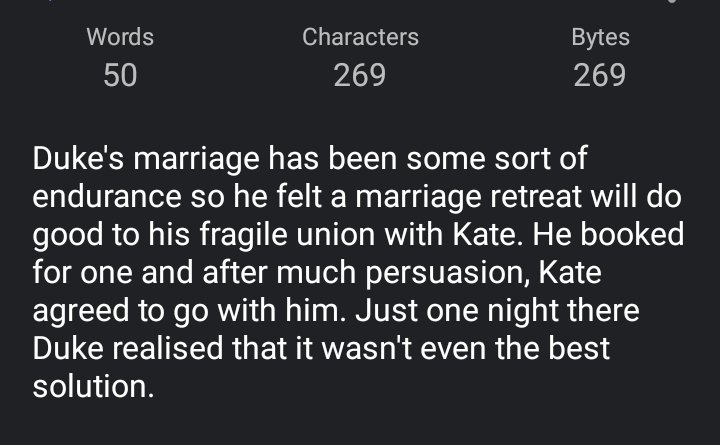Click the Bytes label
Screen dimensions: 720x445
click(600, 38)
